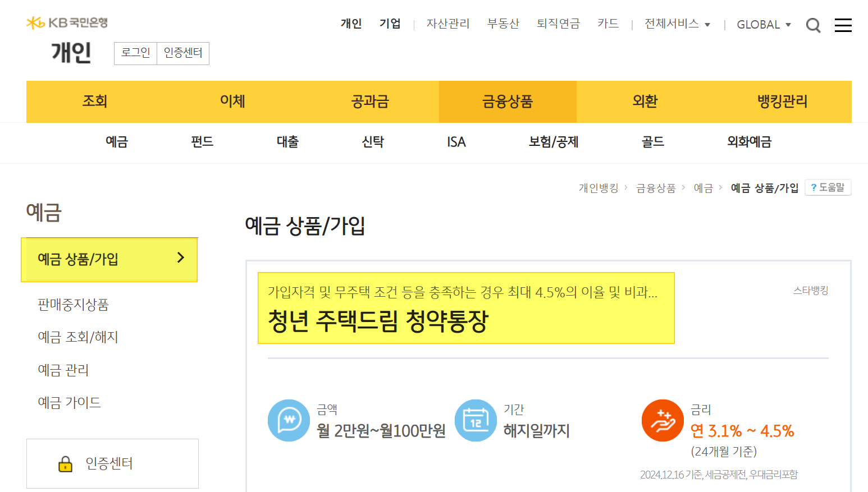
Task: Select the 개인 top menu
Action: click(351, 24)
